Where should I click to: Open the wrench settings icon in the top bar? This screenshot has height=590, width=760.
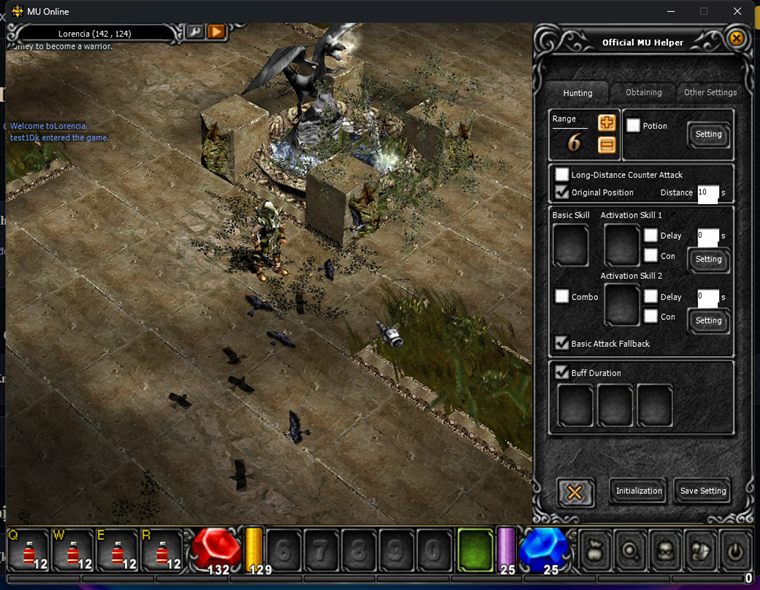coord(195,32)
